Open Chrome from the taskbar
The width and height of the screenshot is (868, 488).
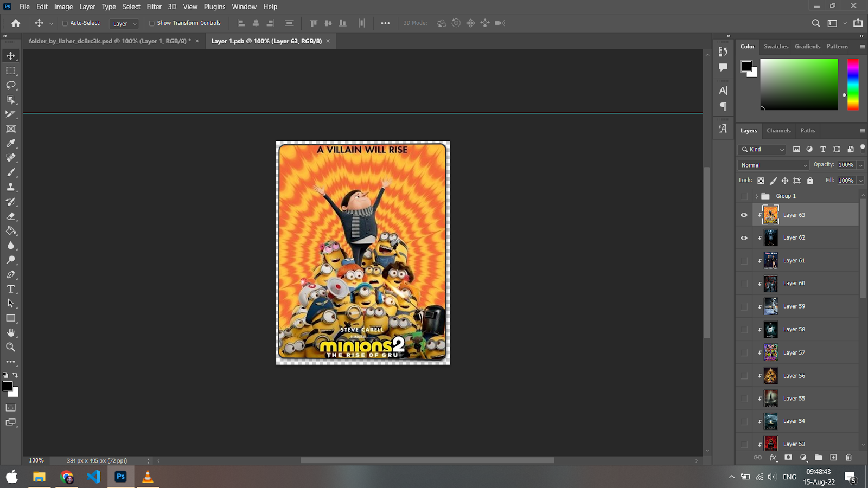click(x=67, y=477)
